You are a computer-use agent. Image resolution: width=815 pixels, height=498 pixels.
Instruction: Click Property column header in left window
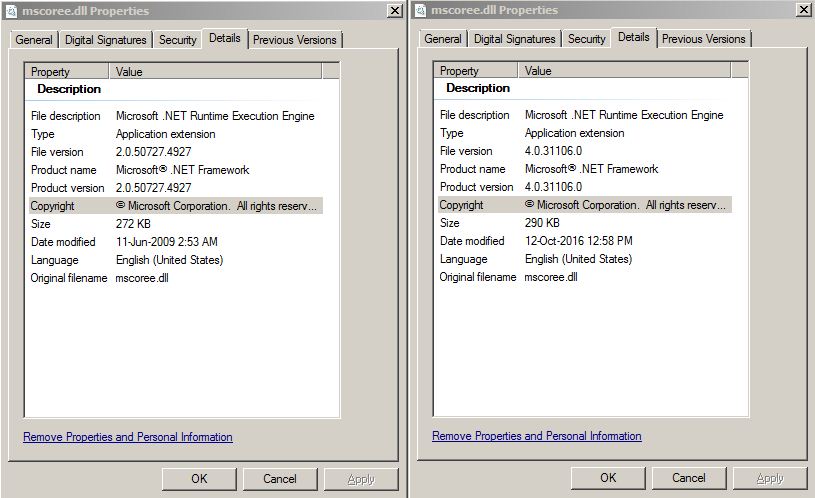[x=68, y=71]
